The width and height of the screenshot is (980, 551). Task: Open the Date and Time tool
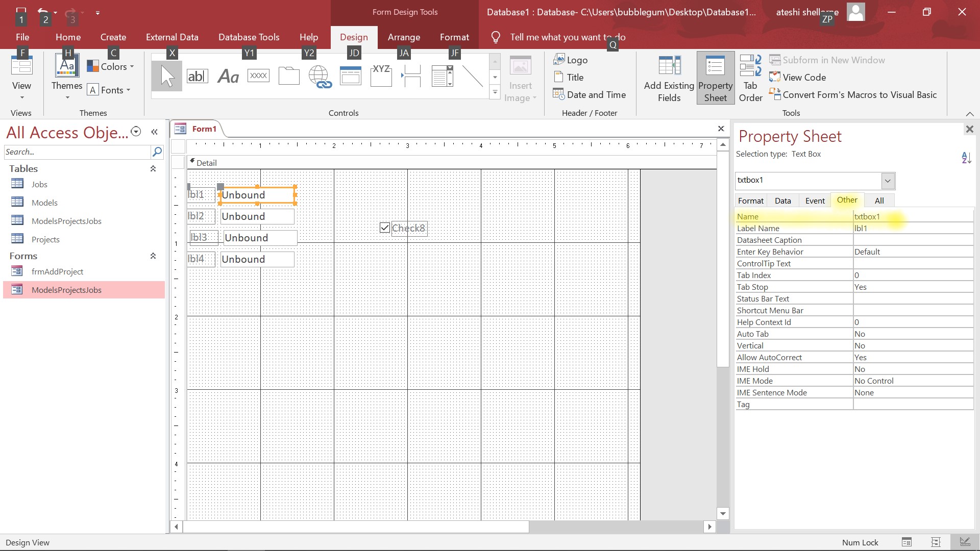pos(590,94)
